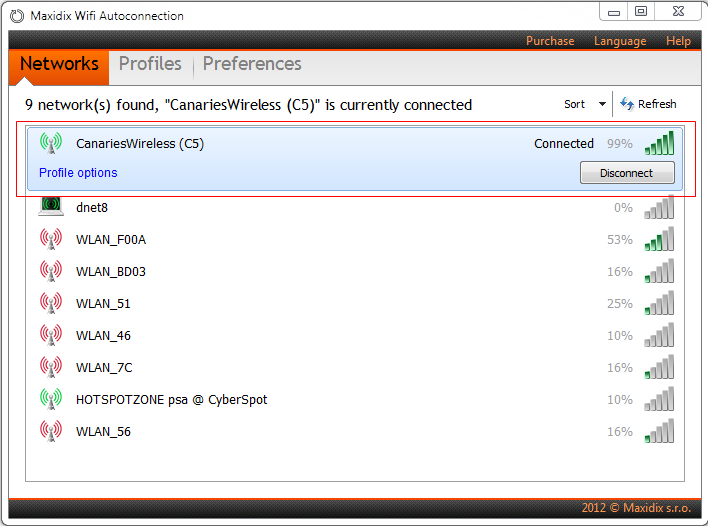The image size is (708, 526).
Task: Click the Refresh button label
Action: pyautogui.click(x=657, y=104)
